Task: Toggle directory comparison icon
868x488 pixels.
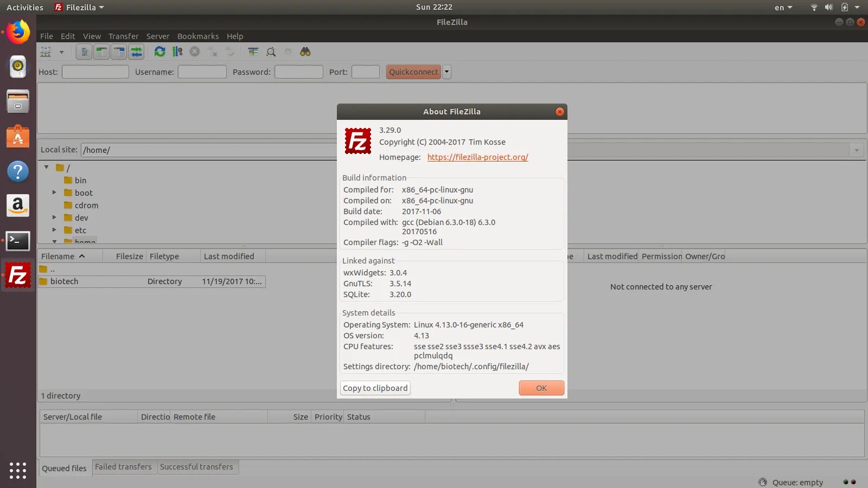Action: tap(271, 52)
